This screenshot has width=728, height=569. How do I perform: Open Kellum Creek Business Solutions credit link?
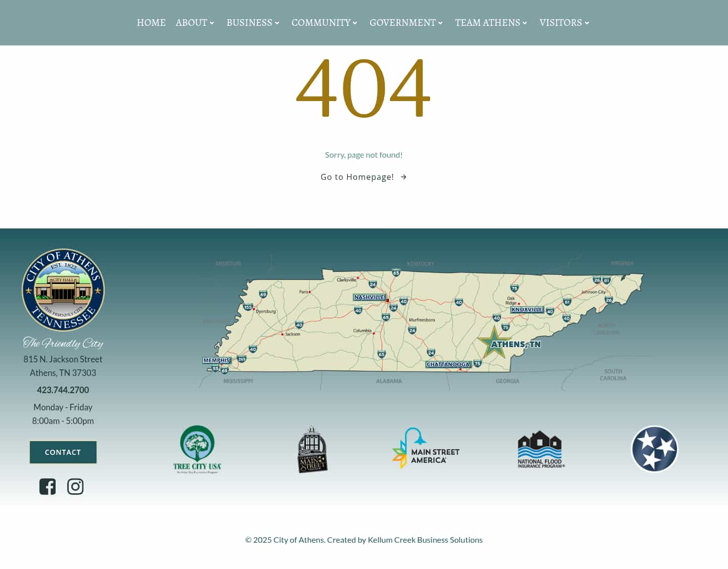[x=425, y=540]
